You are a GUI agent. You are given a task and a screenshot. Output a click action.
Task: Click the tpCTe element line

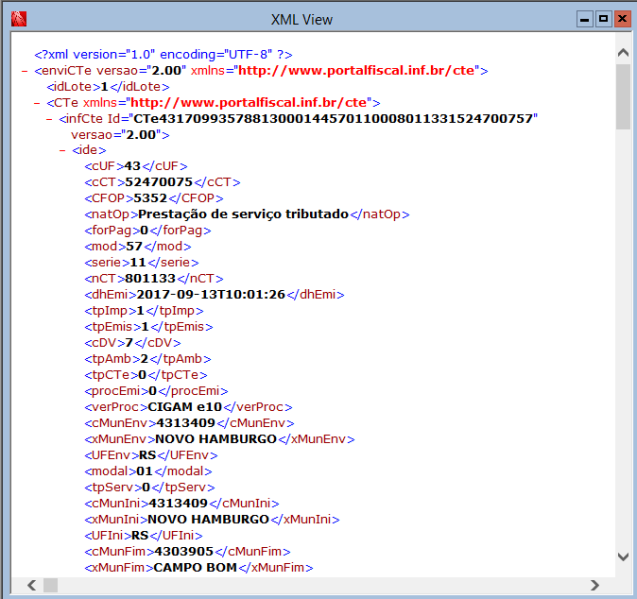click(x=146, y=375)
